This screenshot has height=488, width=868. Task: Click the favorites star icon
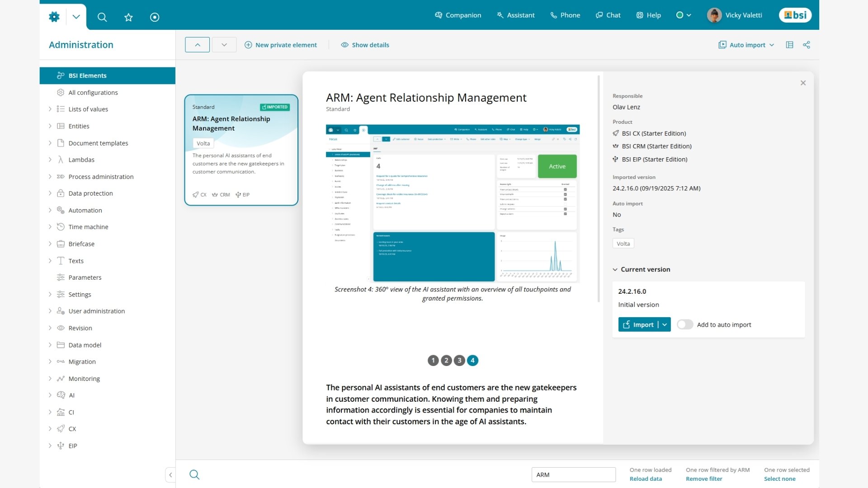pyautogui.click(x=128, y=17)
